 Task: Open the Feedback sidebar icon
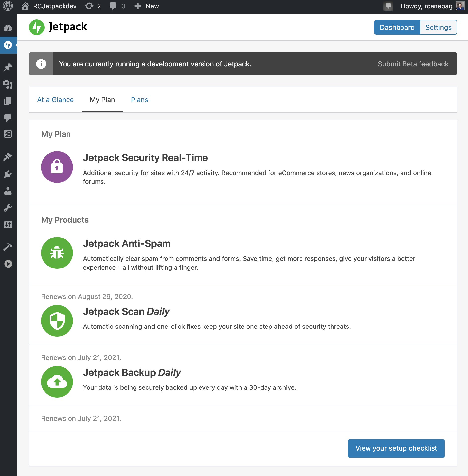8,134
